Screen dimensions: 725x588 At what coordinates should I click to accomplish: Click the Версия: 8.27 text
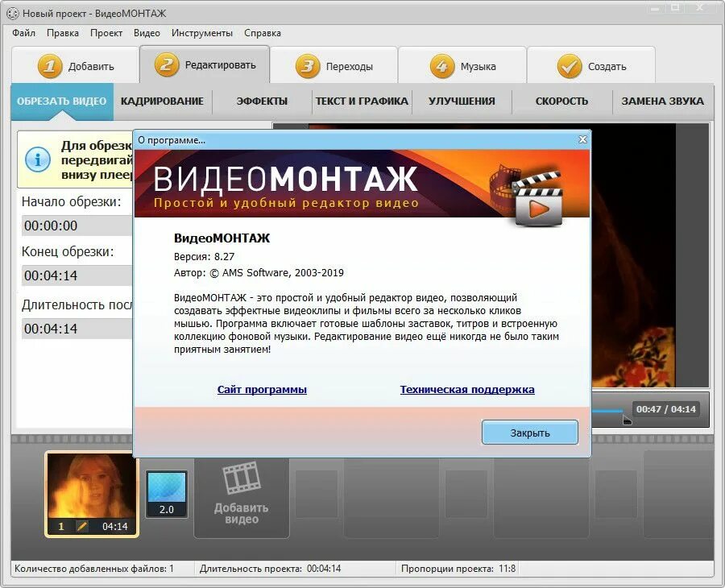tap(205, 257)
